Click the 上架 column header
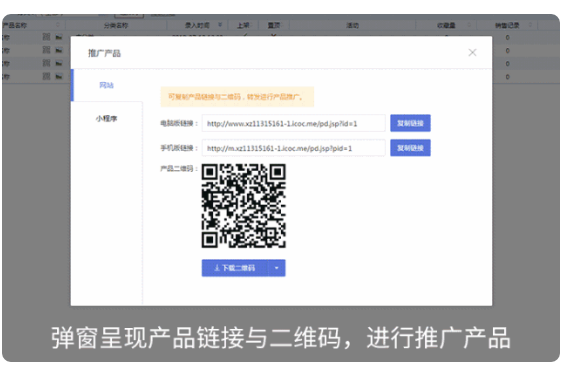Screen dimensions: 565x373 pyautogui.click(x=243, y=25)
